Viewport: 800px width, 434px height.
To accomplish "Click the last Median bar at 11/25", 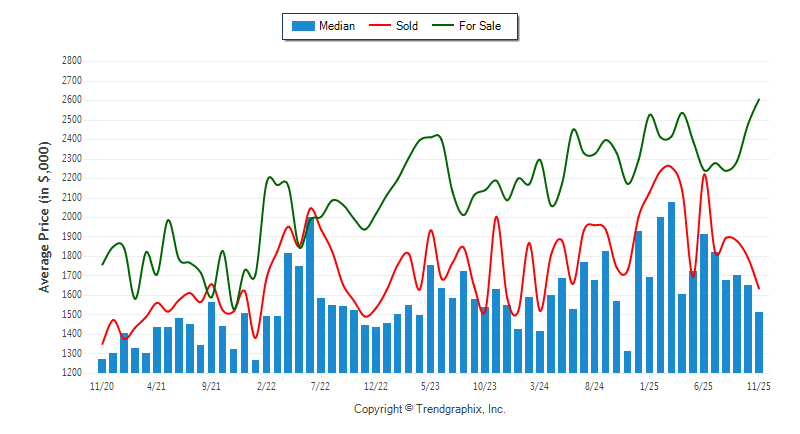I will coord(759,342).
